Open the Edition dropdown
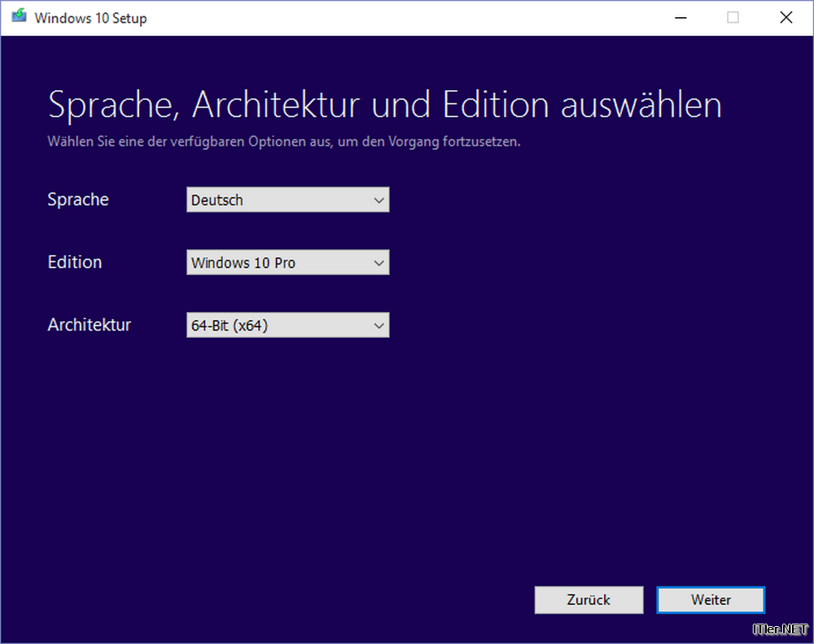Viewport: 814px width, 644px height. (x=287, y=262)
